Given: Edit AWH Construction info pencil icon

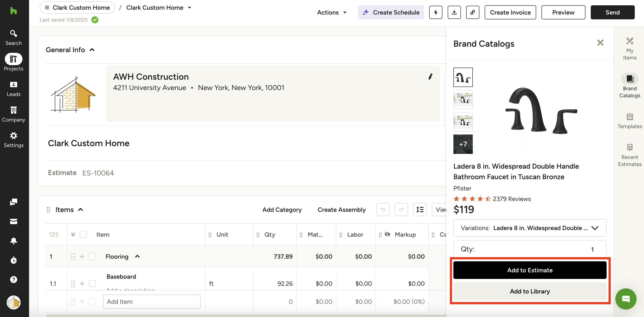Looking at the screenshot, I should (430, 77).
